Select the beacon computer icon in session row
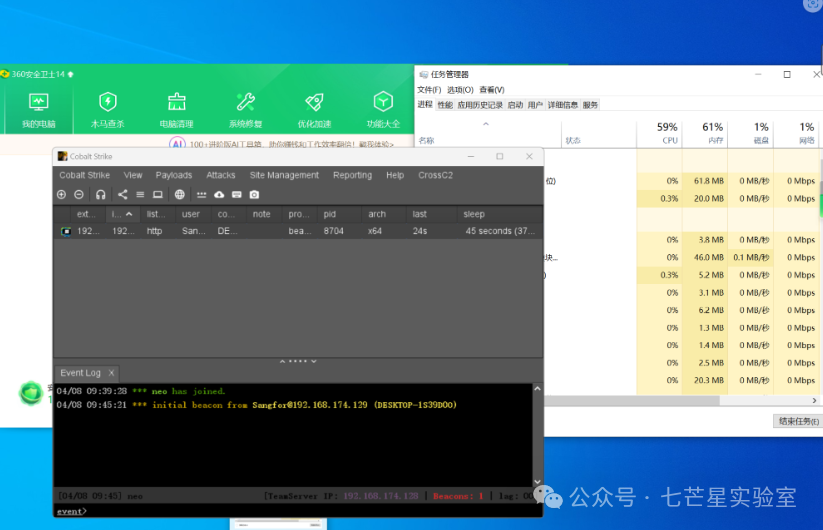Image resolution: width=823 pixels, height=530 pixels. 66,231
